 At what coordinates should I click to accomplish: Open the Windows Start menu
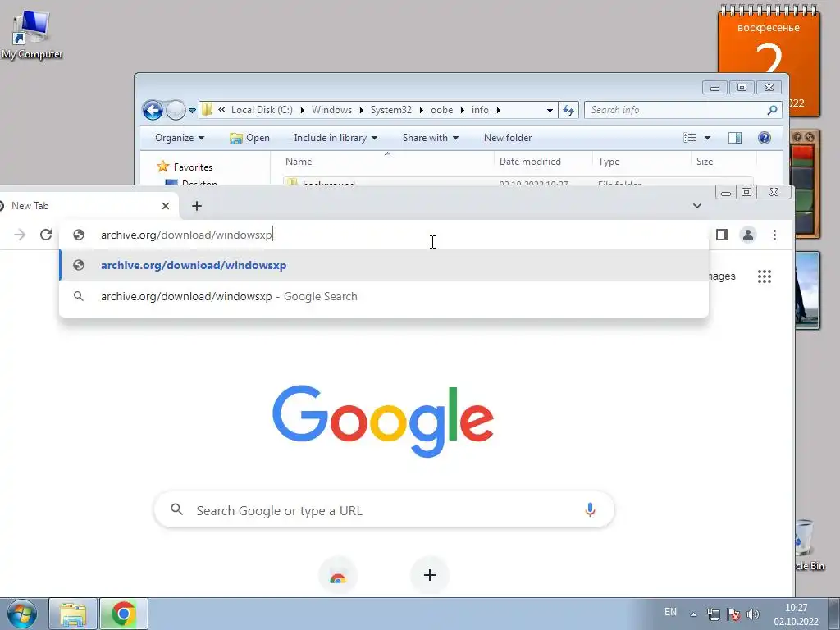[22, 614]
